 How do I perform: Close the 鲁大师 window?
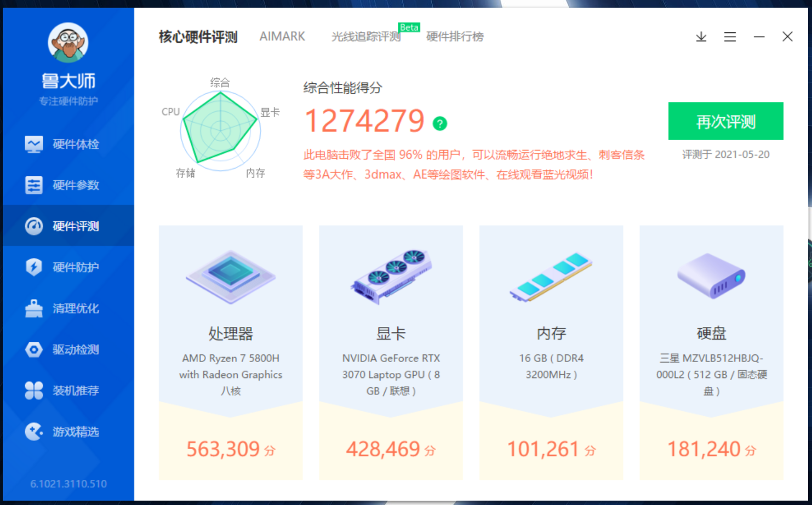pos(787,37)
